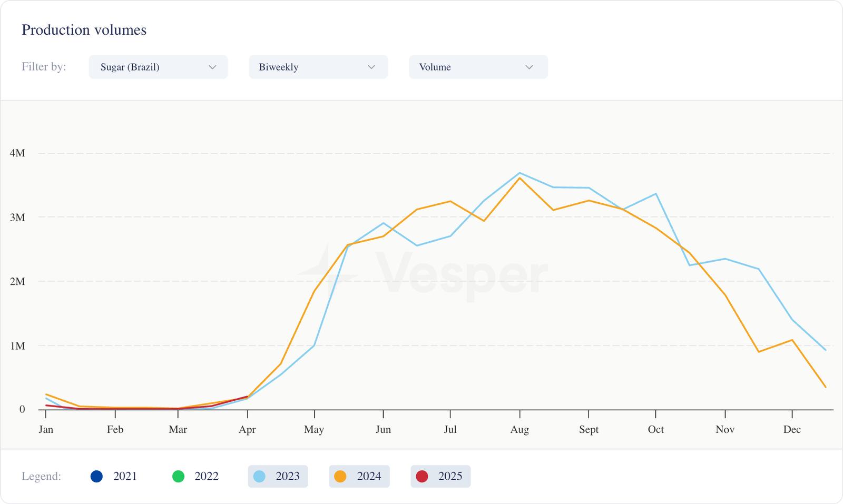This screenshot has height=504, width=843.
Task: Click the chevron arrow in Biweekly filter
Action: point(371,67)
